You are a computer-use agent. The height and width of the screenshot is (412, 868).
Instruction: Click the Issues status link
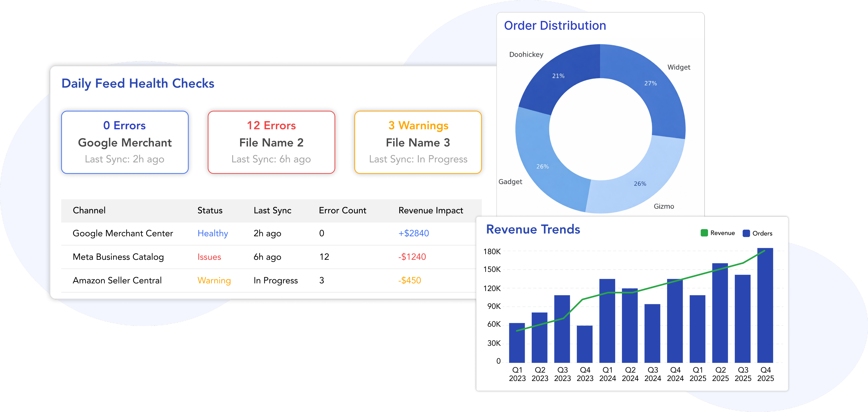(x=209, y=257)
